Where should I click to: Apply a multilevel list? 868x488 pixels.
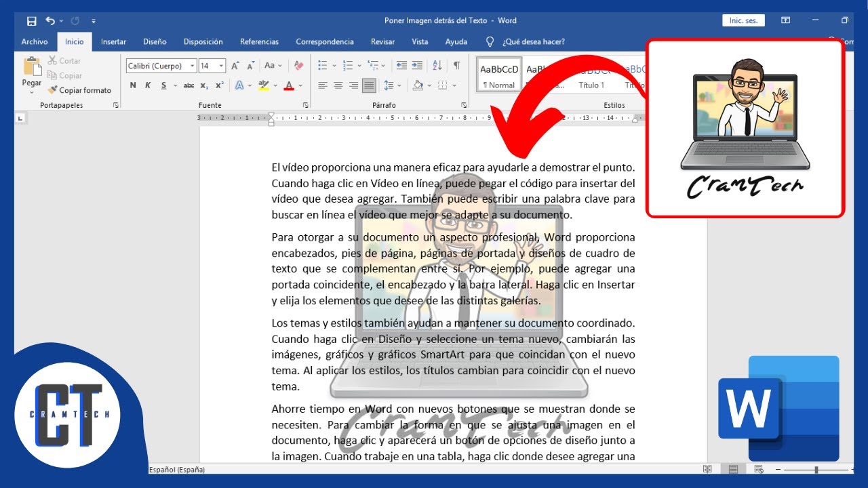tap(372, 66)
